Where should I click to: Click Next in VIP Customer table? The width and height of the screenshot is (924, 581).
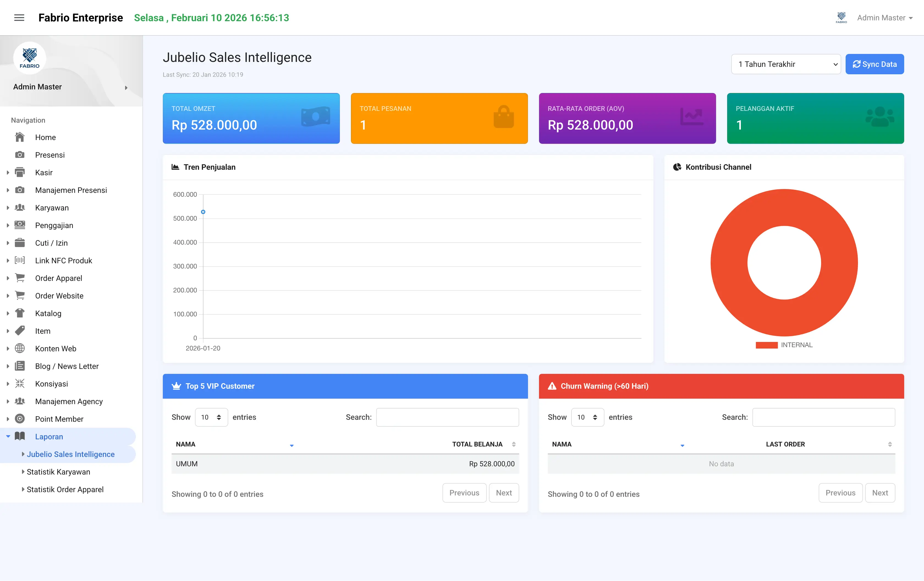click(x=504, y=493)
